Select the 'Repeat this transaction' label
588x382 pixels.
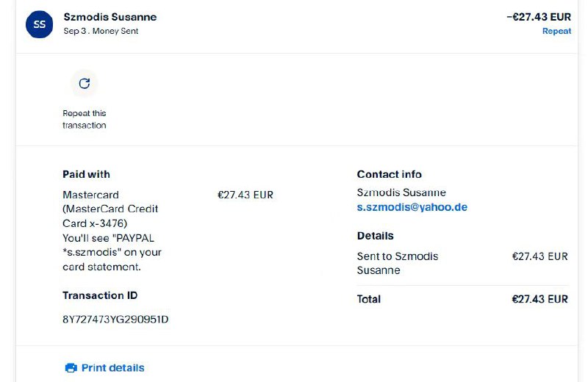(x=85, y=119)
